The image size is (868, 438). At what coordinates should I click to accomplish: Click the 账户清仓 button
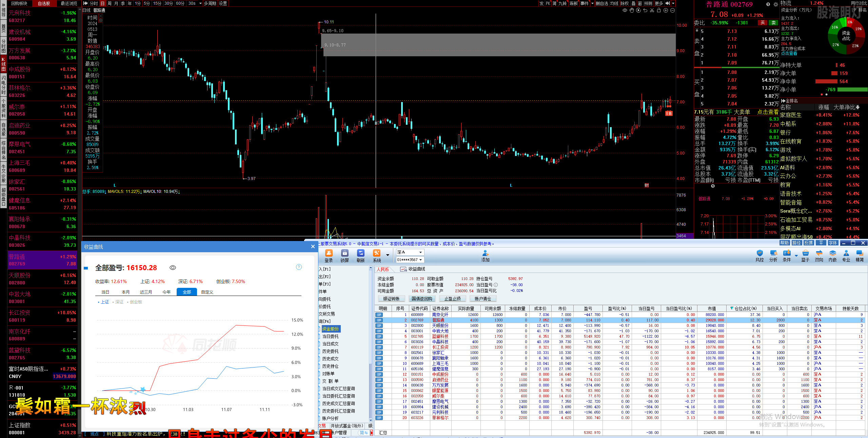pyautogui.click(x=483, y=299)
